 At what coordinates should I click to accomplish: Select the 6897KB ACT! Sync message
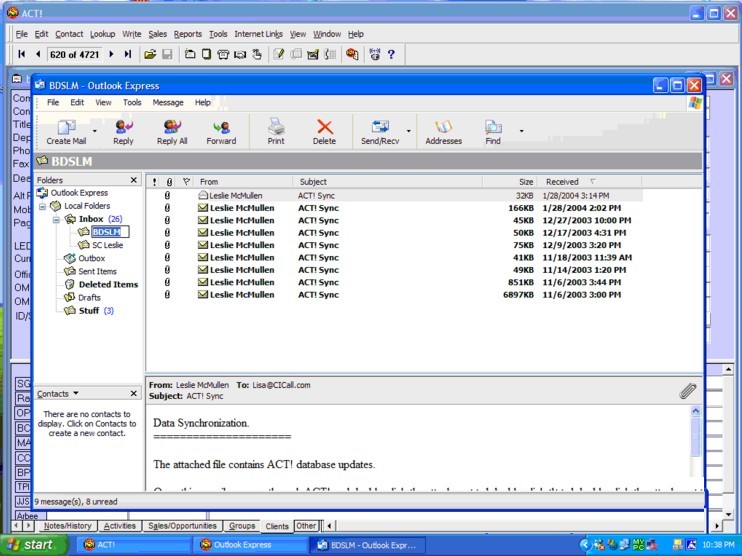(394, 295)
